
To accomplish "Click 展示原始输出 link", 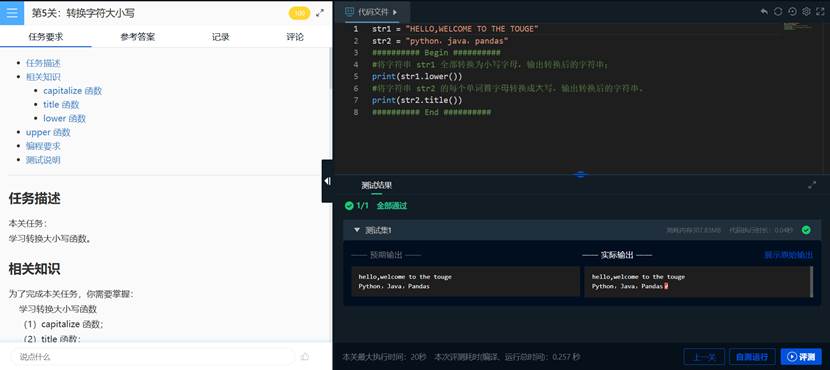I will 789,255.
